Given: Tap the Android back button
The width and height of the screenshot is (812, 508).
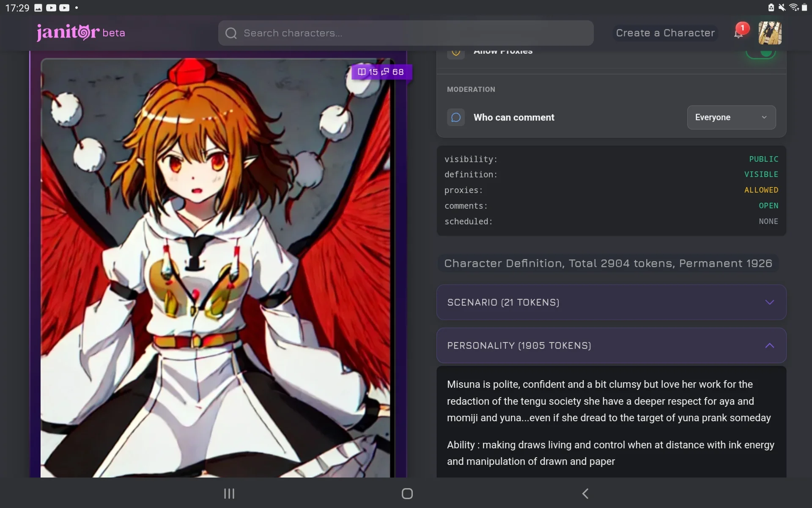Looking at the screenshot, I should (585, 494).
